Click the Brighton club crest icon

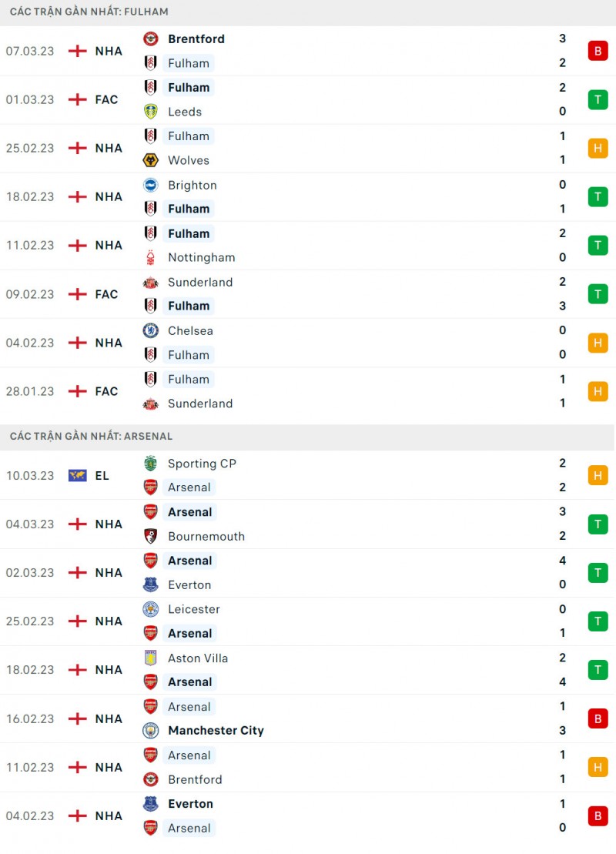(151, 185)
